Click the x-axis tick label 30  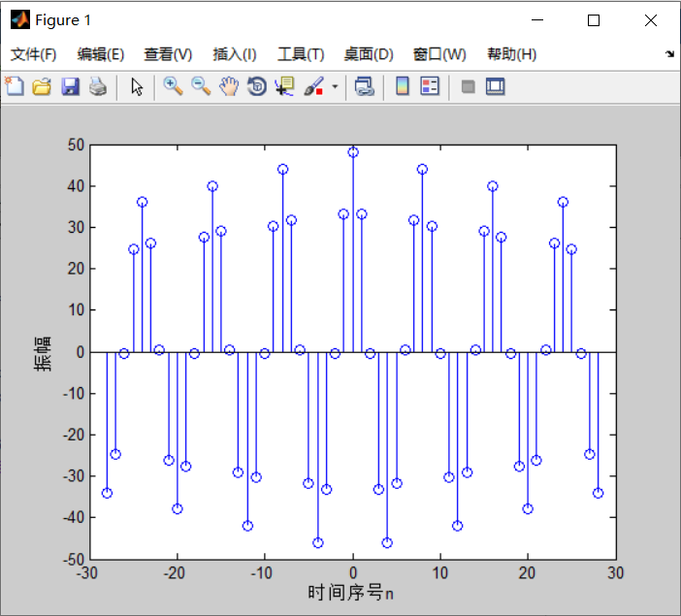tap(615, 573)
